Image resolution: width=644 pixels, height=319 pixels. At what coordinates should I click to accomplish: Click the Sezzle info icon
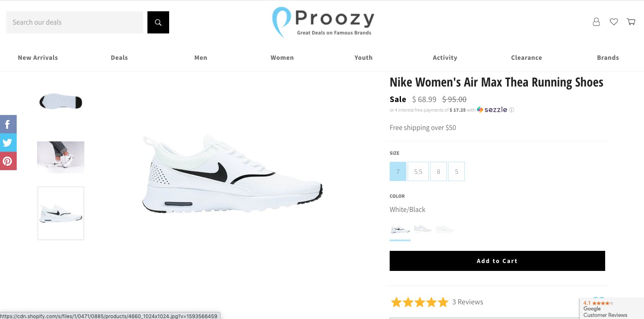coord(511,110)
